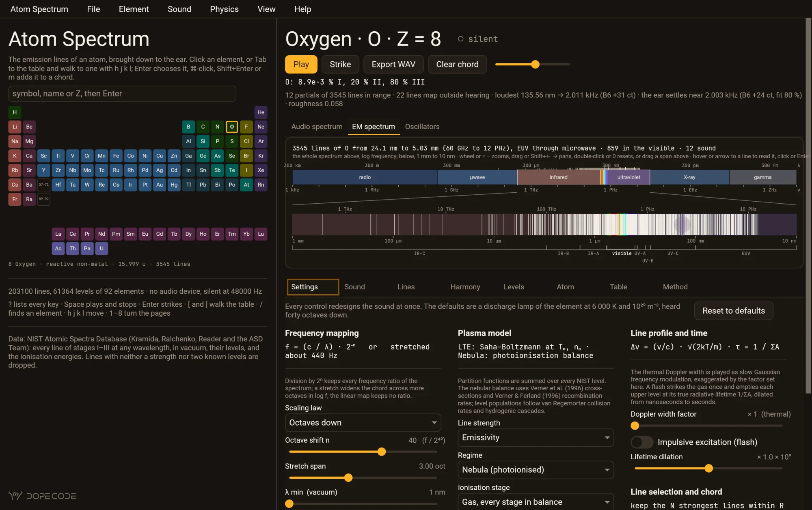Focus the symbol, name or Z search field
Viewport: 812px width, 510px height.
pyautogui.click(x=122, y=94)
